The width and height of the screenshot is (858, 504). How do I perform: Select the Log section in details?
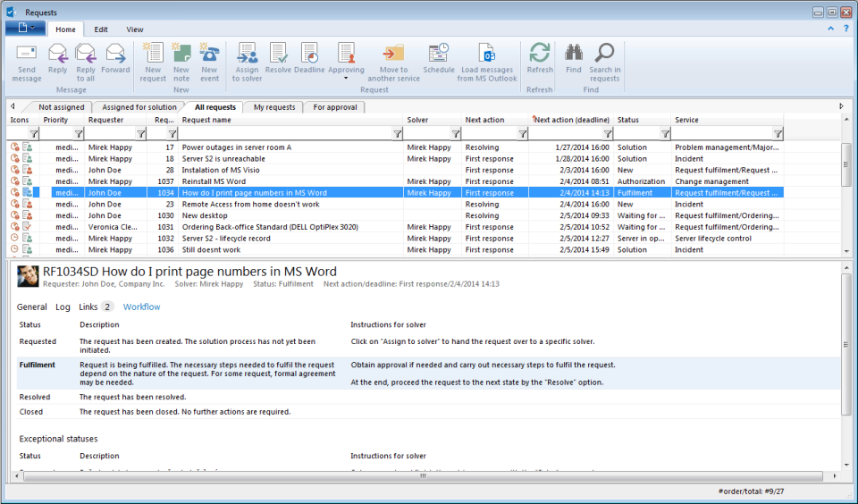[x=63, y=307]
